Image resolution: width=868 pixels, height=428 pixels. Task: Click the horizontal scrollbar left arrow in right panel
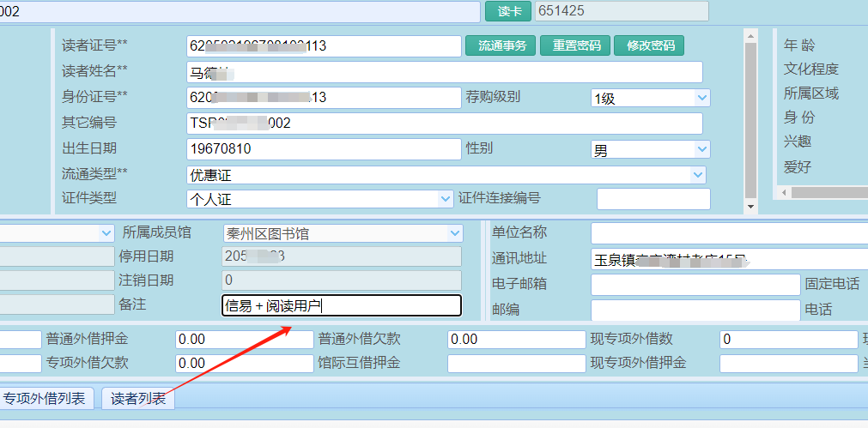click(783, 193)
